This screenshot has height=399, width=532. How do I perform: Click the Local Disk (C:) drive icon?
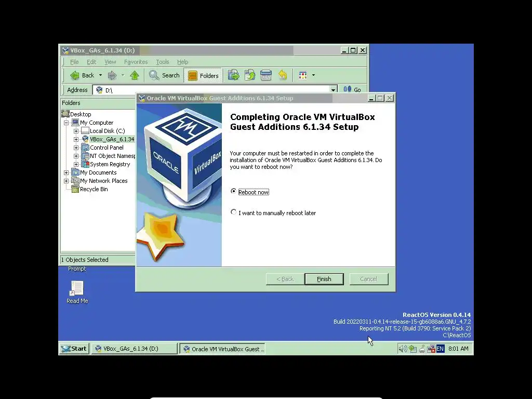point(85,131)
